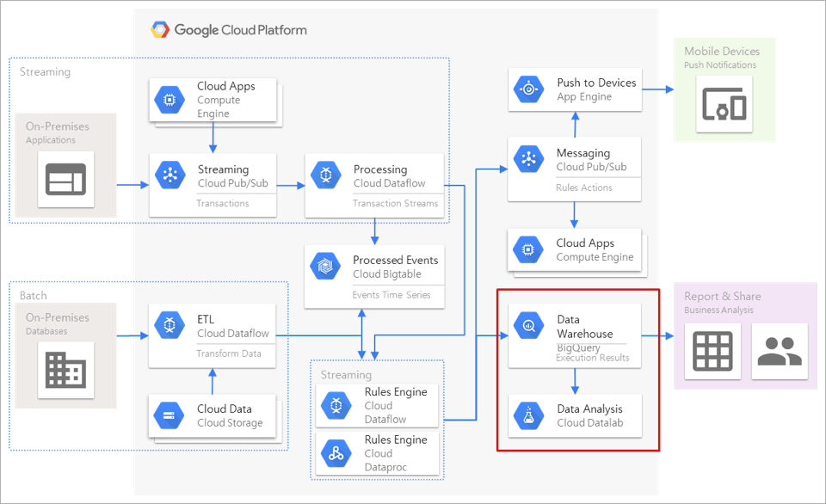The image size is (826, 504).
Task: Click the "Databases" label under On-Premises
Action: pos(46,331)
